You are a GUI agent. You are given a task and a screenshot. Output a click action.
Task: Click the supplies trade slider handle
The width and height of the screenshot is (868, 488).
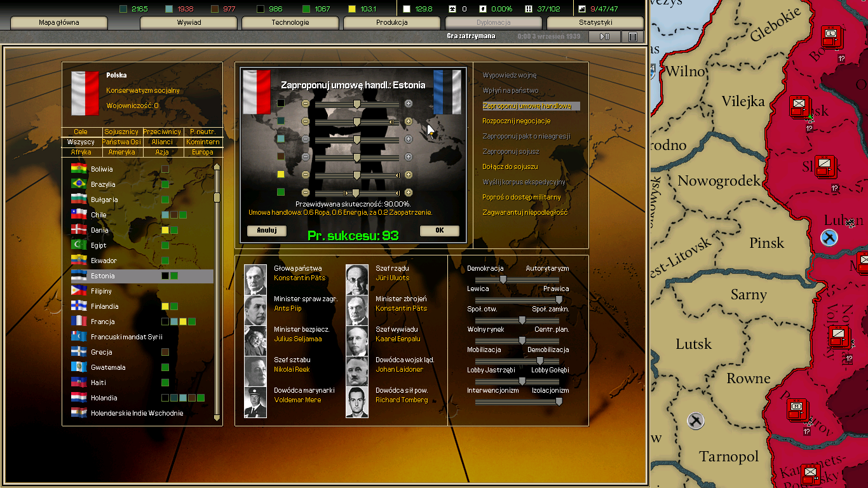pos(356,193)
